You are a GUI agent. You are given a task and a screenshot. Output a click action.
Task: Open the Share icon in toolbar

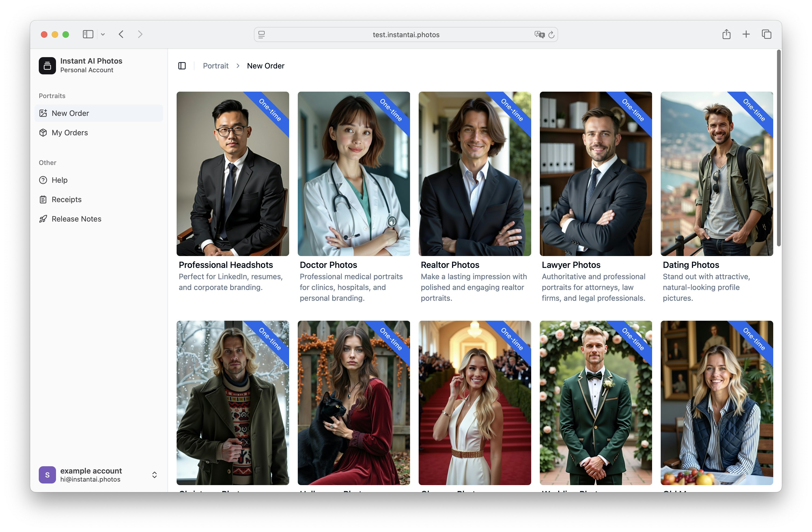click(x=726, y=34)
